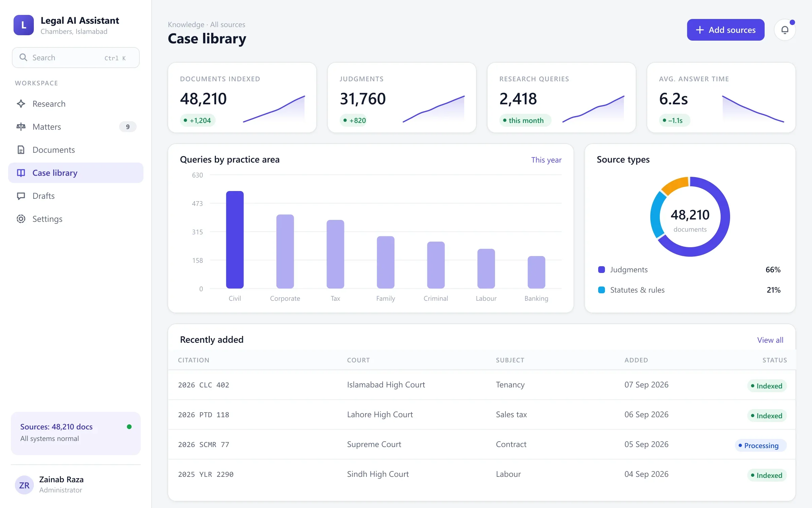812x508 pixels.
Task: Go to Matters in the sidebar
Action: pyautogui.click(x=76, y=127)
